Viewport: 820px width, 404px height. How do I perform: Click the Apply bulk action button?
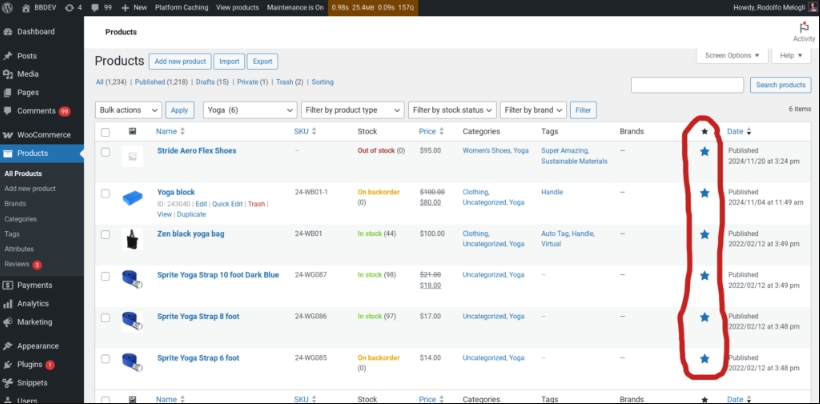click(179, 110)
